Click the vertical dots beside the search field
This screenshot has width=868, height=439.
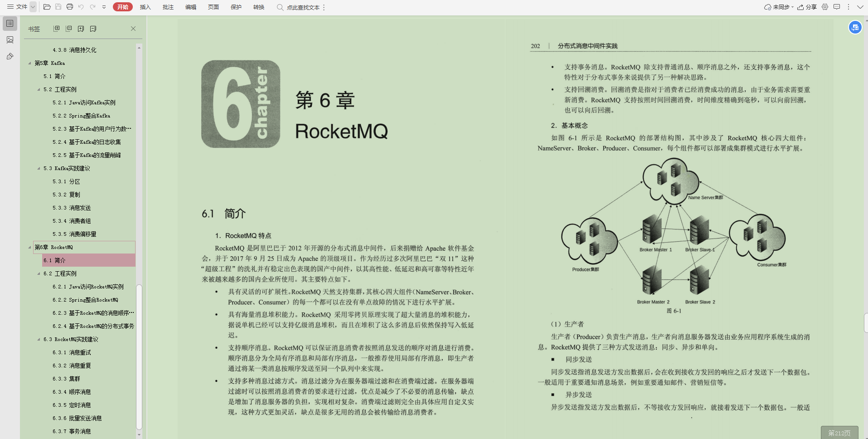click(324, 7)
